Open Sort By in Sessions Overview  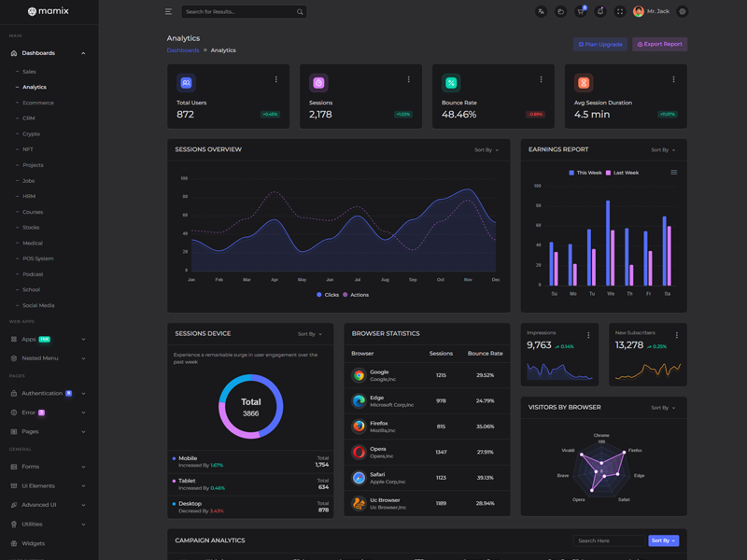click(486, 149)
